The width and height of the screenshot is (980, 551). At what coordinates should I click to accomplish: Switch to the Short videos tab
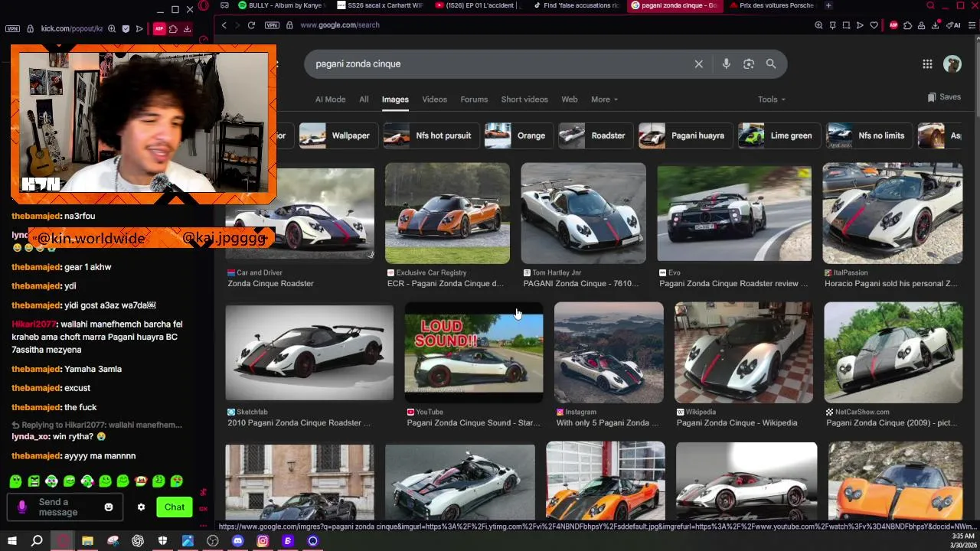(x=524, y=99)
